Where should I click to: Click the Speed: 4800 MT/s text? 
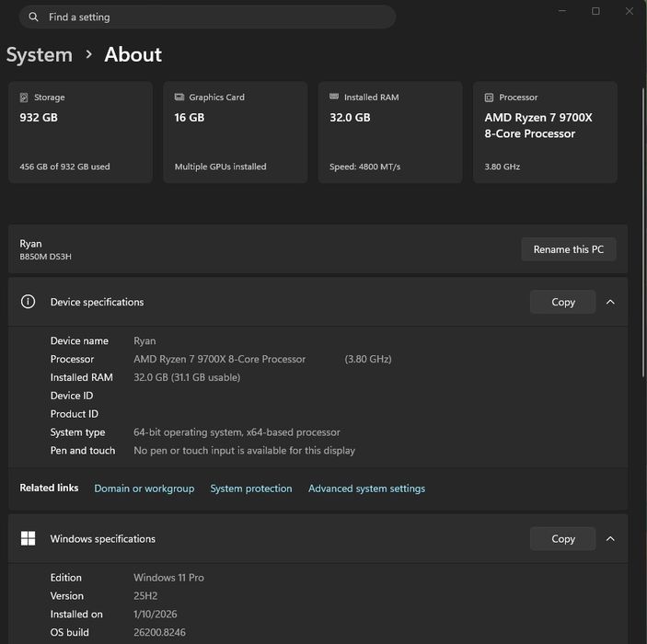tap(364, 167)
